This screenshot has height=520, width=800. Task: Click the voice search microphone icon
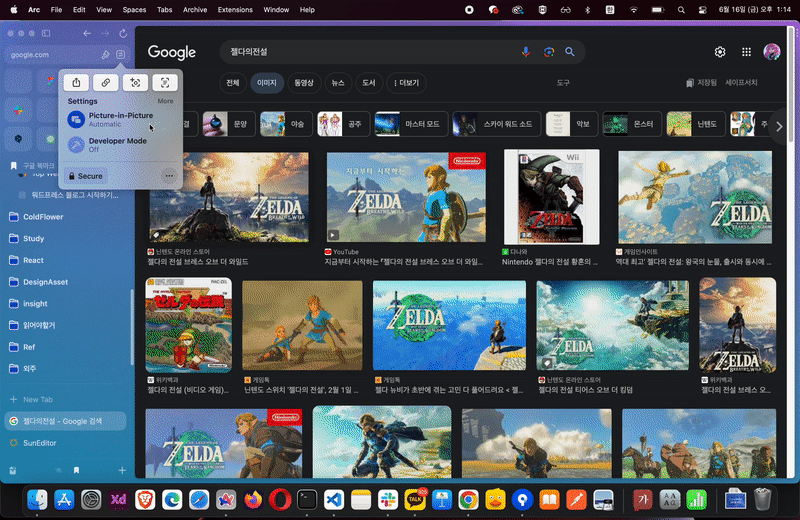point(526,52)
